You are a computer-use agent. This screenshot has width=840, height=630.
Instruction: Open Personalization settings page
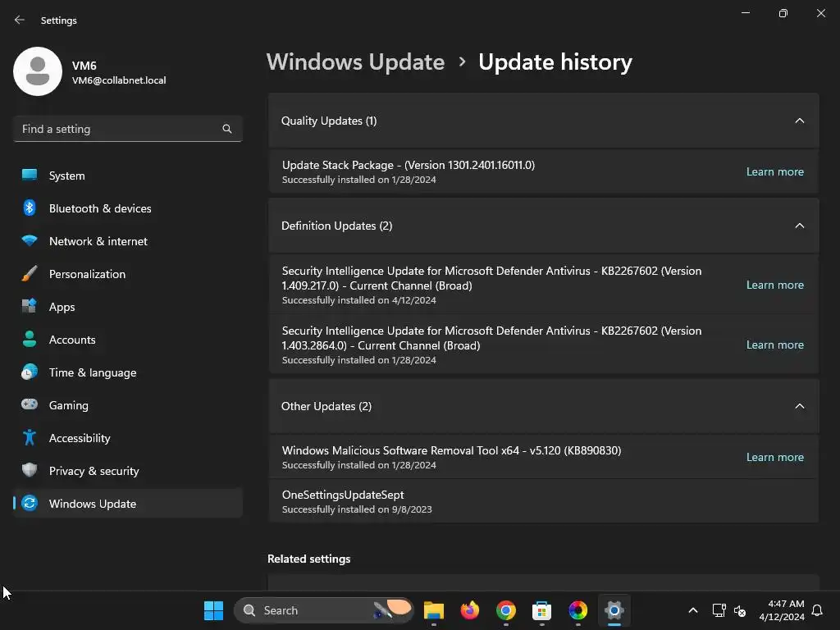click(127, 274)
